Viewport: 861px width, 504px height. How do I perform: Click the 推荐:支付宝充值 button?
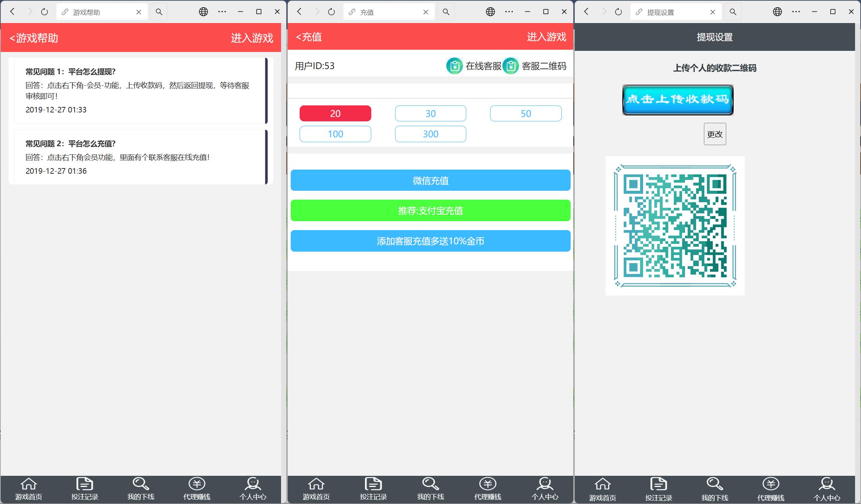(431, 210)
